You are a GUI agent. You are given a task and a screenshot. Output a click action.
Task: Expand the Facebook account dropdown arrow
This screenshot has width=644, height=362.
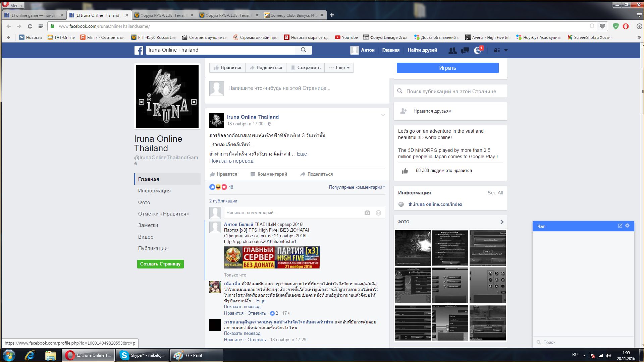(506, 50)
